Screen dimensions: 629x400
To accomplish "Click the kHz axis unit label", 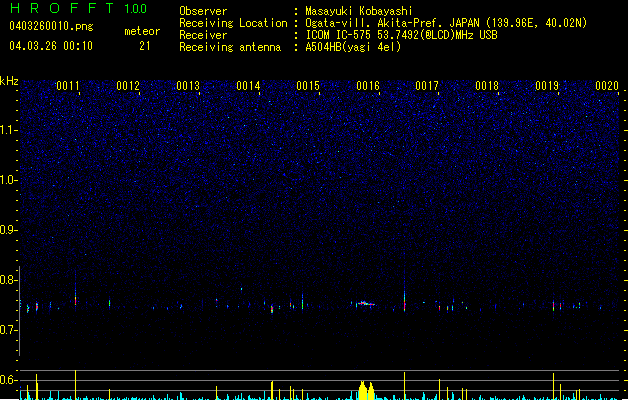I will click(x=9, y=81).
